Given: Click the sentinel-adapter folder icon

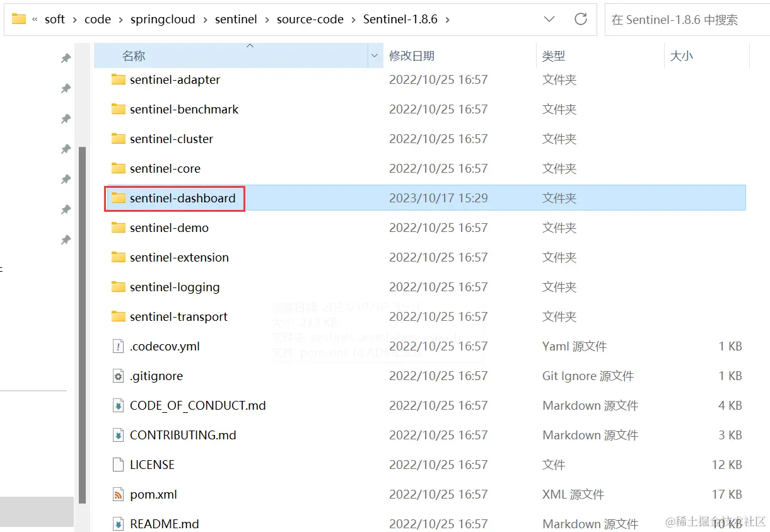Looking at the screenshot, I should tap(118, 79).
